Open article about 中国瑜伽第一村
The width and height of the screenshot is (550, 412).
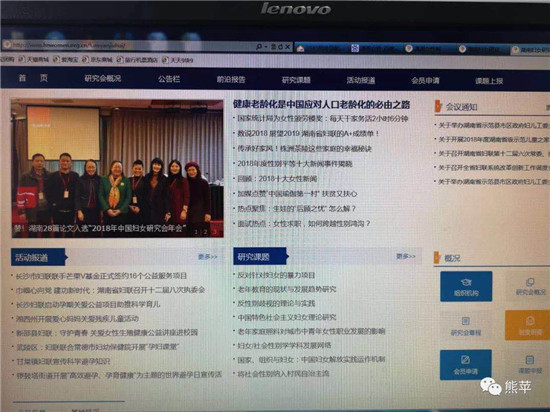point(297,194)
